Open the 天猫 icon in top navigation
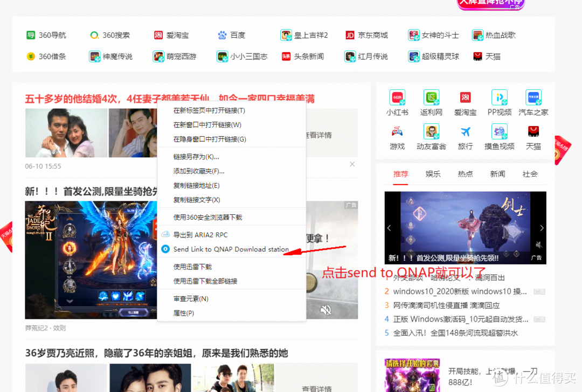Screen dimensions: 582x392 tap(477, 57)
